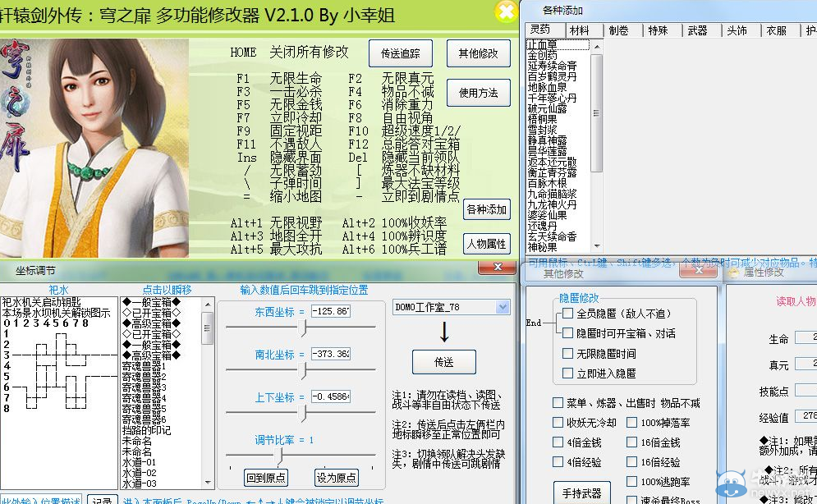Switch to the 制卷 tab

tap(619, 30)
